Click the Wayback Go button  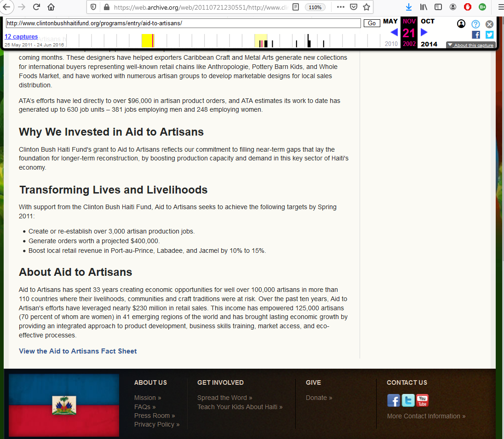click(x=372, y=23)
